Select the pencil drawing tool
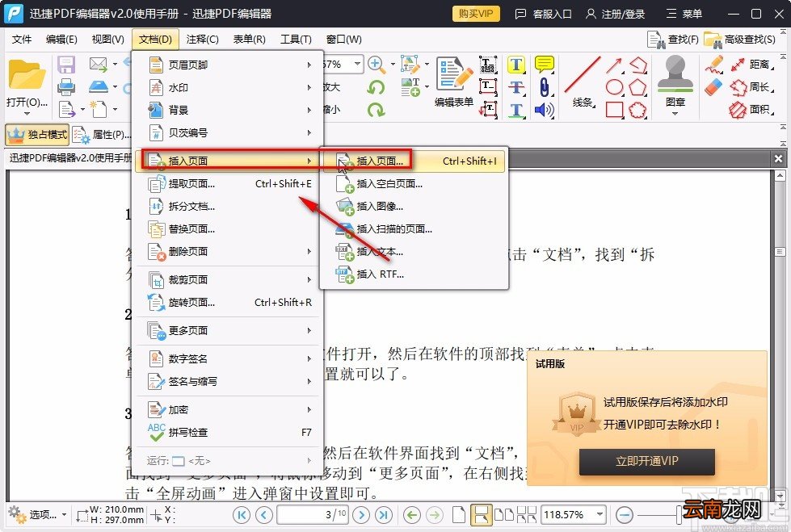Viewport: 791px width, 532px height. click(713, 65)
